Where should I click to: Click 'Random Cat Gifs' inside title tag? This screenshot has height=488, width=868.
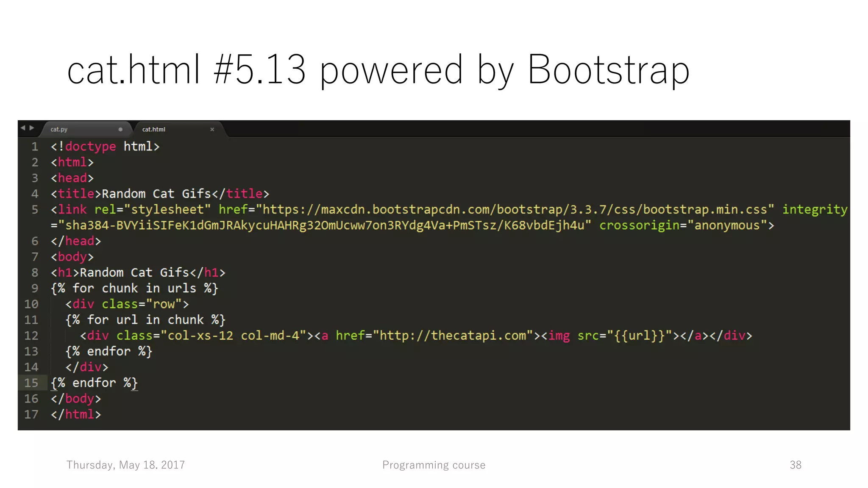pos(156,194)
